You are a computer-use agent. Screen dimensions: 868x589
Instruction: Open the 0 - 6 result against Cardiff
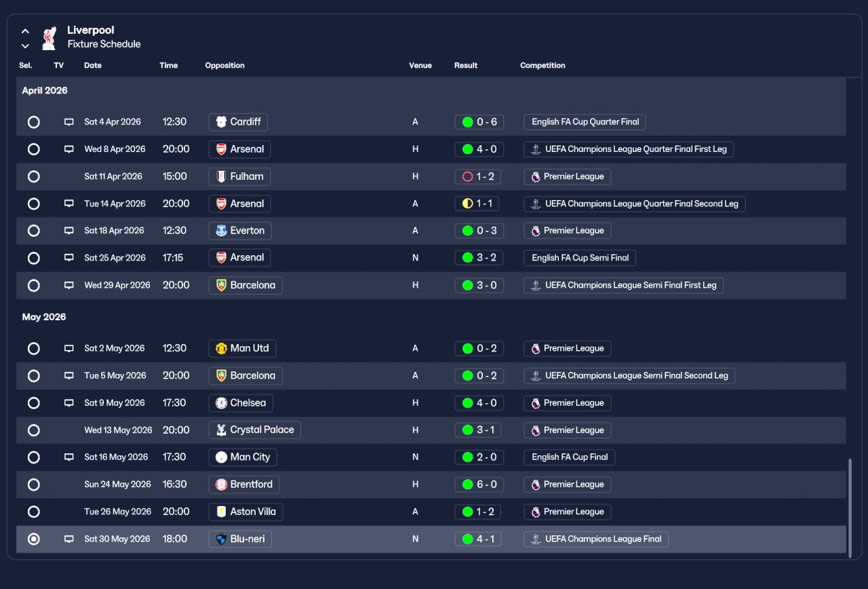479,122
